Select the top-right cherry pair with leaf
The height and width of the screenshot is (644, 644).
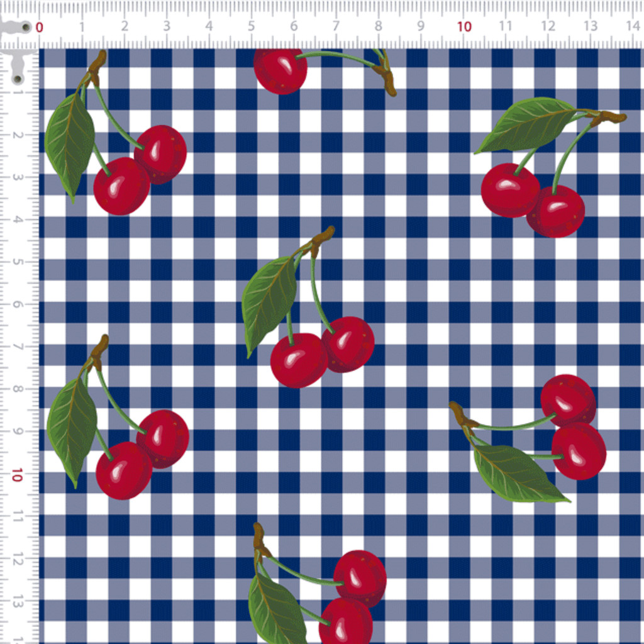tap(550, 167)
